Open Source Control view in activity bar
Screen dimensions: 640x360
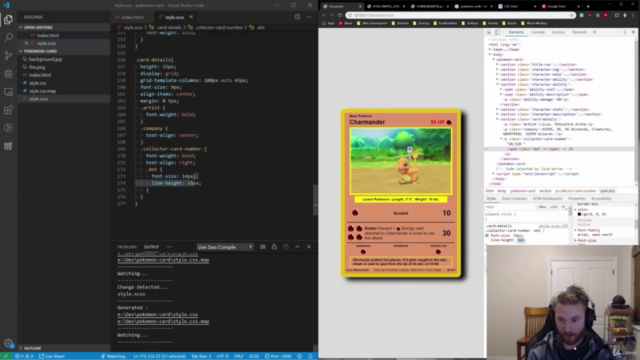pos(8,56)
